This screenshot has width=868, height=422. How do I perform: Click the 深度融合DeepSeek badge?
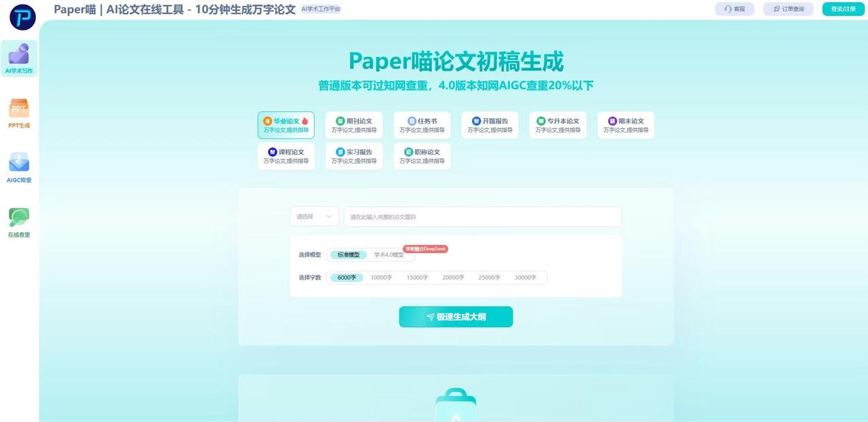coord(426,249)
